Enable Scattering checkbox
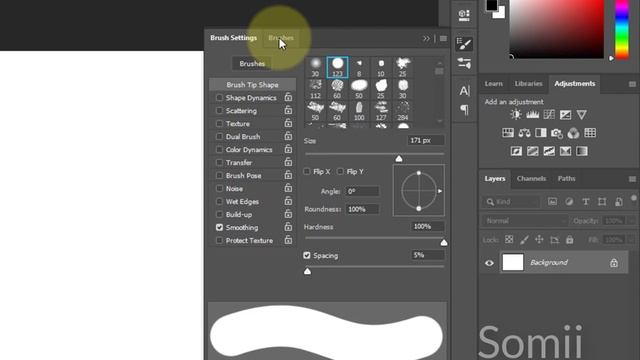Image resolution: width=640 pixels, height=360 pixels. click(219, 111)
